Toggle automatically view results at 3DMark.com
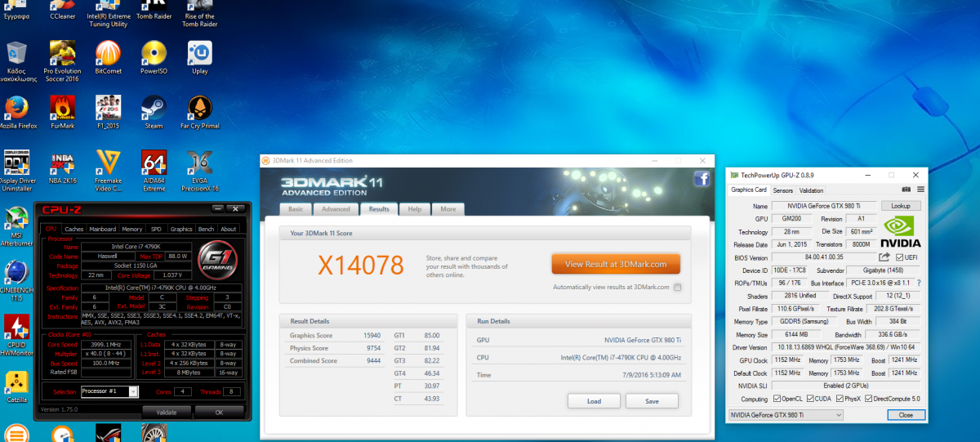This screenshot has width=980, height=442. click(678, 288)
